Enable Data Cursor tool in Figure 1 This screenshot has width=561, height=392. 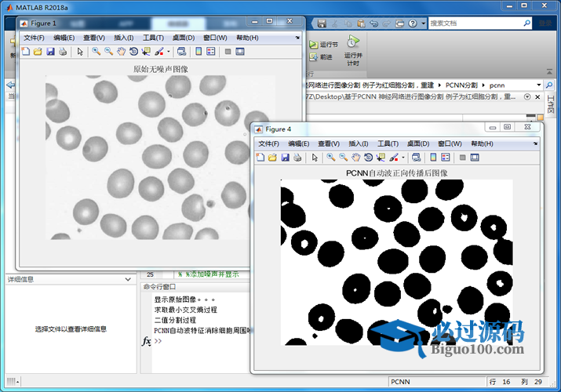146,52
